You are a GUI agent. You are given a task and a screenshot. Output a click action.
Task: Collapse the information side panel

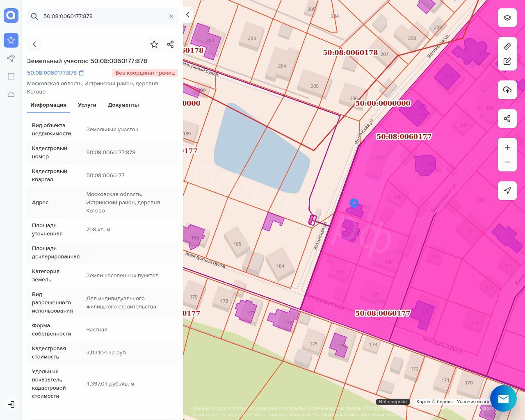tap(187, 15)
